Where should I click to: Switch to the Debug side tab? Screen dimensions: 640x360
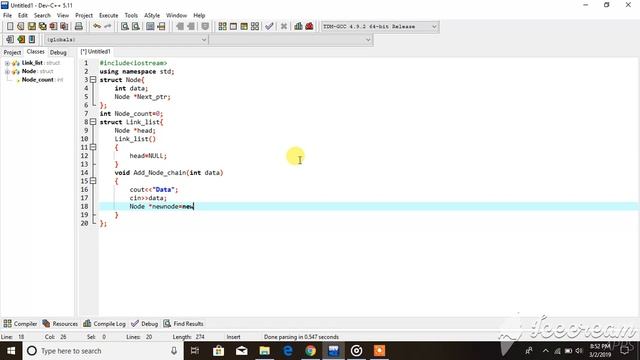(x=58, y=52)
